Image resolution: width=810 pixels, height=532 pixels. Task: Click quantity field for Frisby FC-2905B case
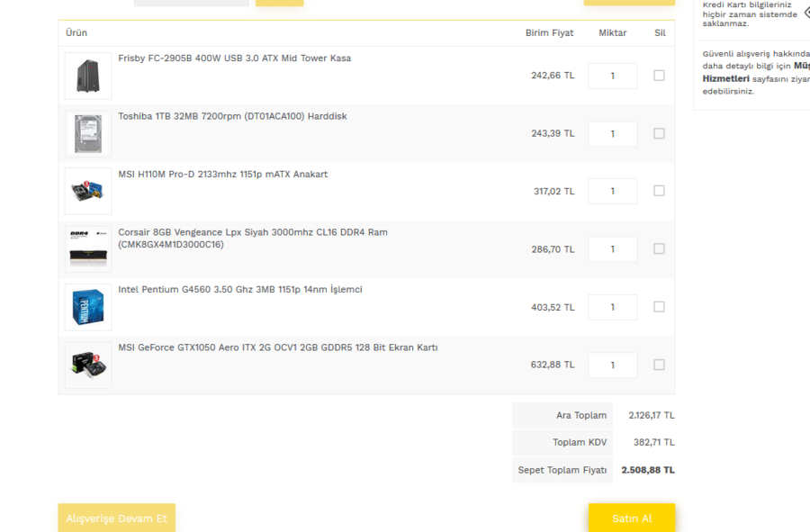coord(613,76)
